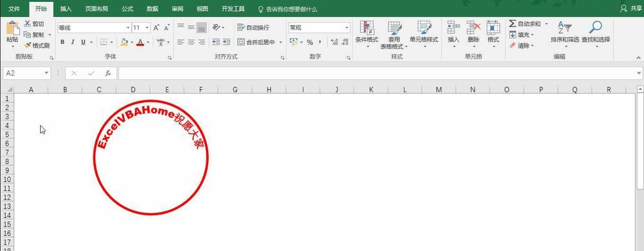Click the Paste (粘贴) clipboard icon
Image resolution: width=644 pixels, height=251 pixels.
[x=13, y=28]
